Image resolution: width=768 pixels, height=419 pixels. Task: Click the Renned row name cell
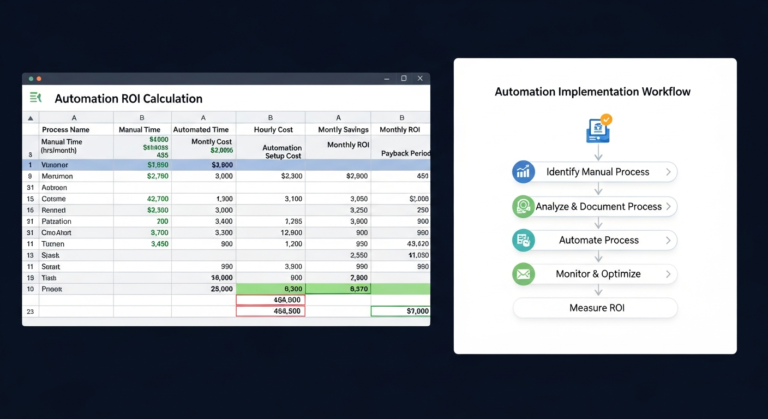point(76,210)
